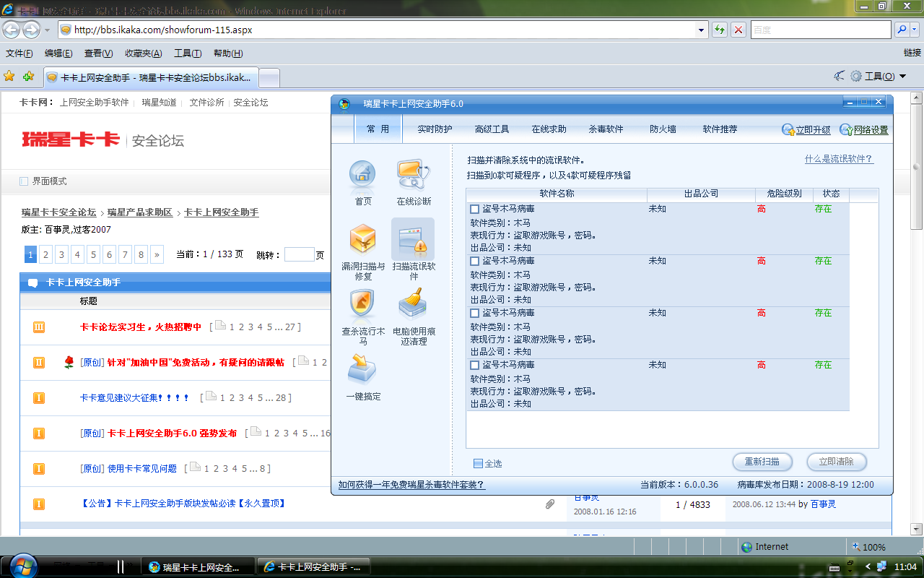Click the 瑞星产品求助区 breadcrumb link
This screenshot has width=924, height=578.
coord(140,212)
